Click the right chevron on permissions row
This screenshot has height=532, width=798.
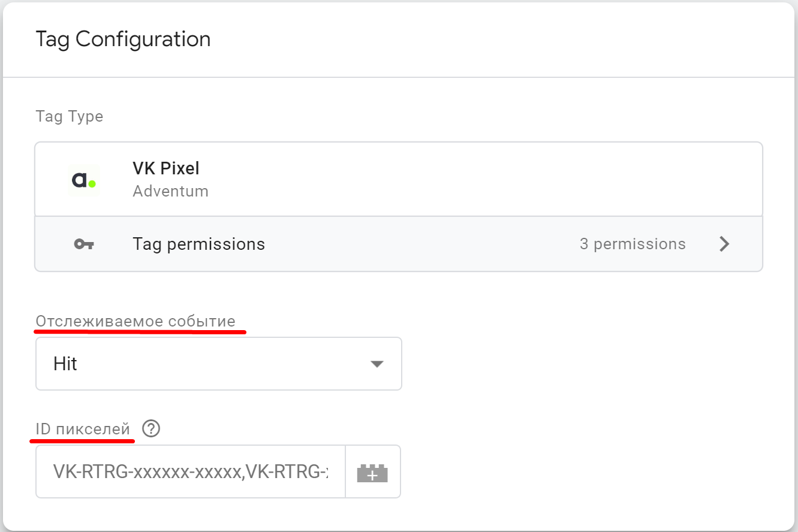pyautogui.click(x=724, y=244)
